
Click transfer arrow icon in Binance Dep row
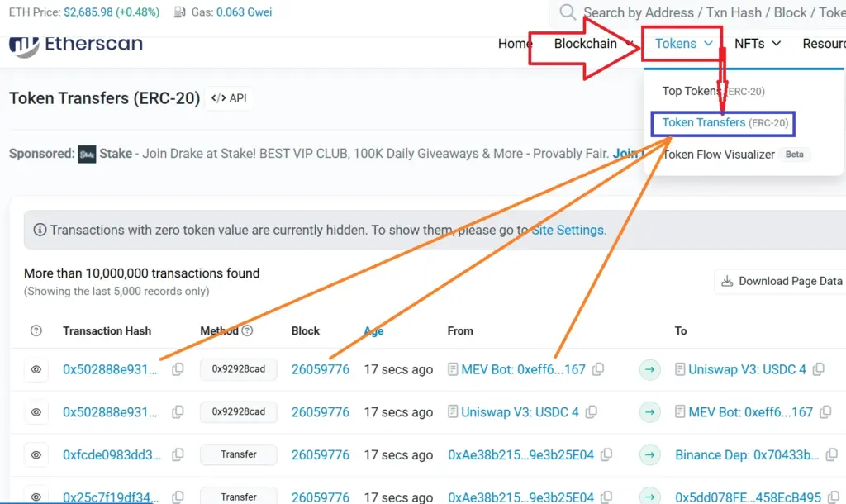649,455
